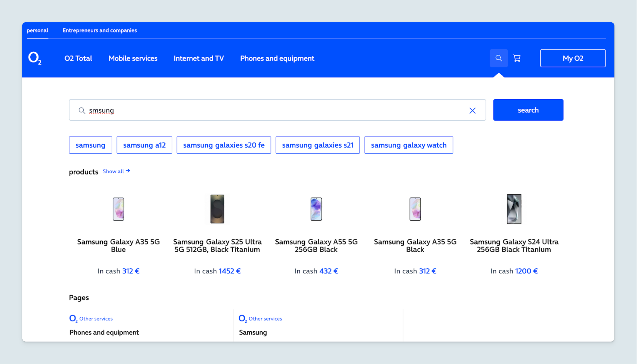Select the samsung suggestion chip

pos(91,145)
